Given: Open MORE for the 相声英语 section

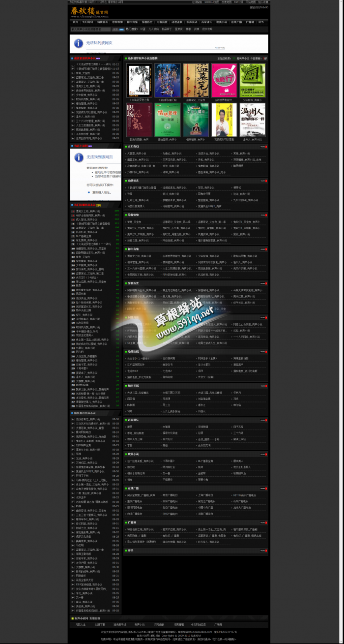Looking at the screenshot, I should [263, 386].
